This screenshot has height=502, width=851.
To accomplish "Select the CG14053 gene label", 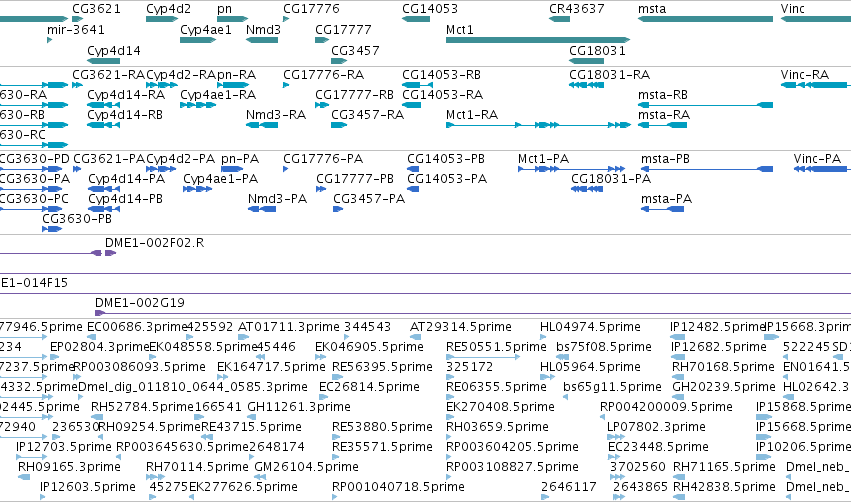I will click(430, 9).
